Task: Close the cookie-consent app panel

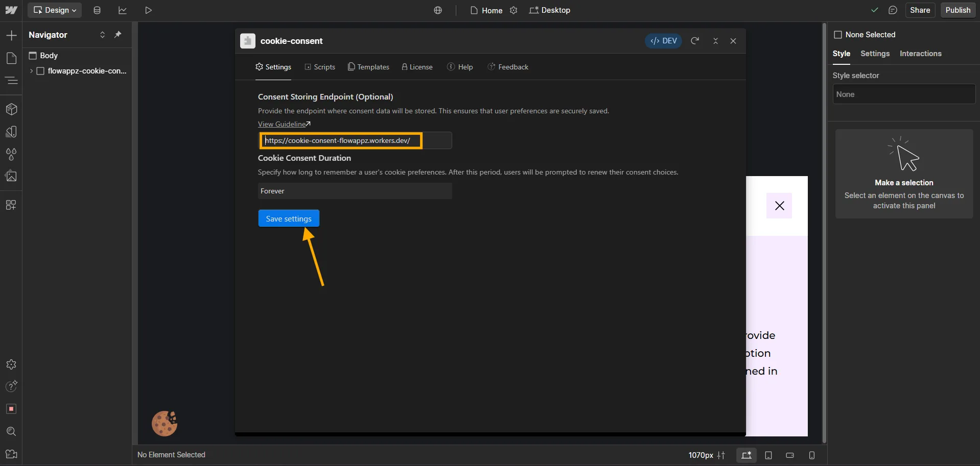Action: pyautogui.click(x=733, y=41)
